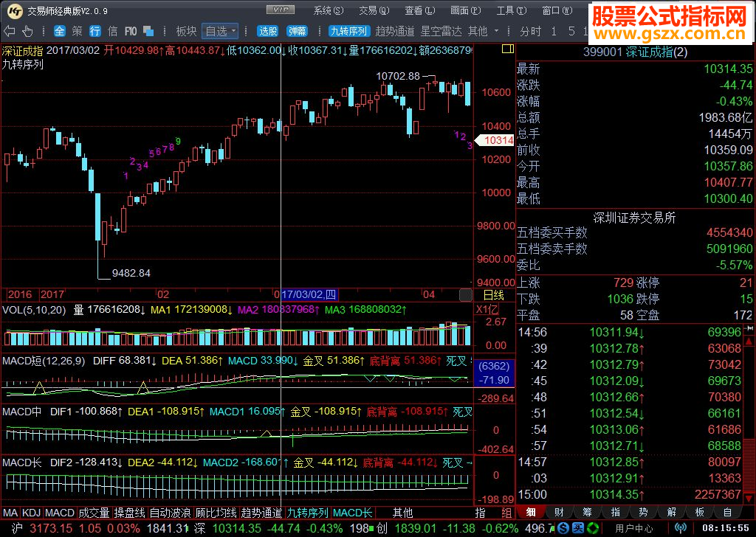Screen dimensions: 756x537
Task: Open the 自选 dropdown
Action: [x=220, y=31]
